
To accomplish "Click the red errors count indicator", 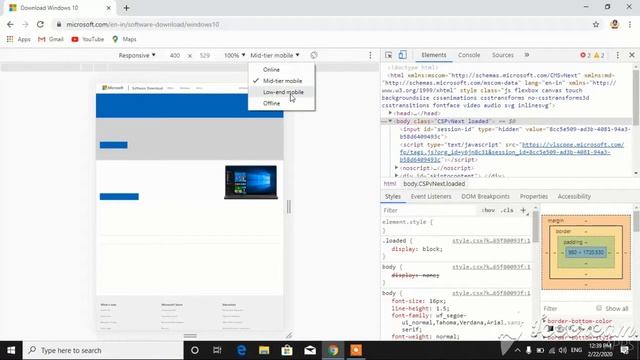I will coord(585,55).
